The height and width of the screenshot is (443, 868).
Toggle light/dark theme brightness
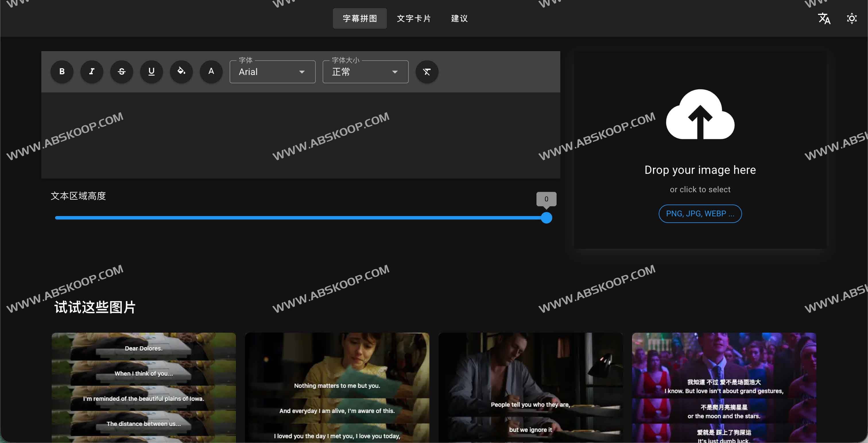click(x=851, y=18)
